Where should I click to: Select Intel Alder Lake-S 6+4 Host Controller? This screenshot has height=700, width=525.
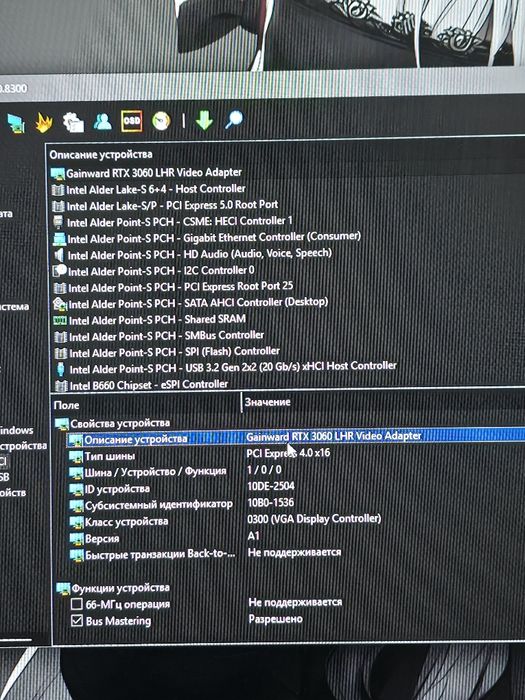(156, 189)
